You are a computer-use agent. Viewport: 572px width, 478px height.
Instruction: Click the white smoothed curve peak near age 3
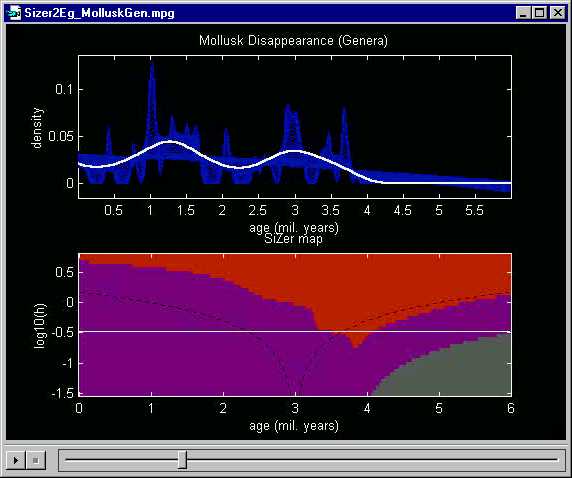click(295, 151)
